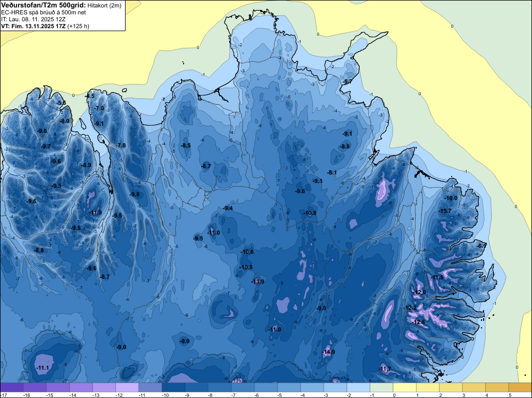
Task: Click the -12.0 temperature label
Action: coord(419,293)
